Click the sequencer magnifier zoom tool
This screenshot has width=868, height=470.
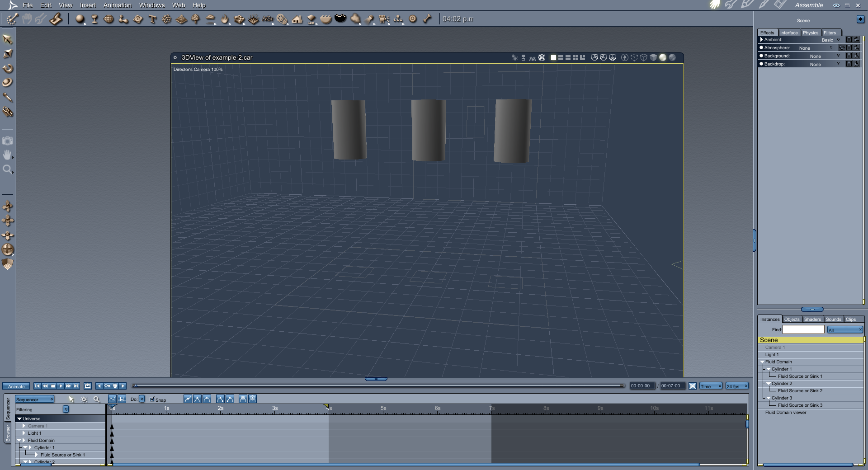[96, 399]
